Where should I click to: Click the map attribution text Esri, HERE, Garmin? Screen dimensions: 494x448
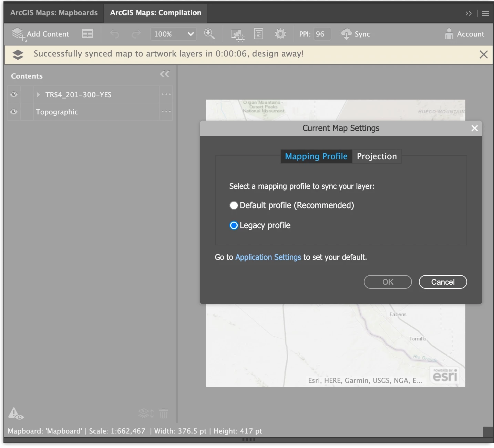pyautogui.click(x=365, y=380)
